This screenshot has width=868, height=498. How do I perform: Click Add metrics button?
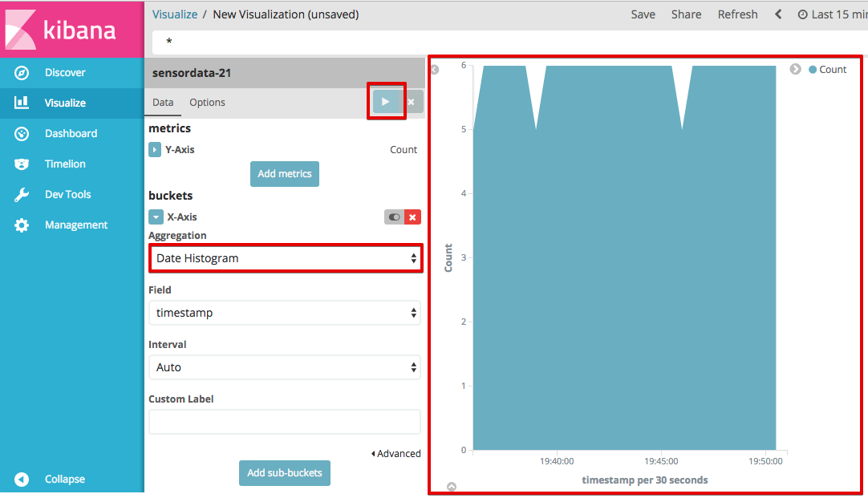click(285, 174)
